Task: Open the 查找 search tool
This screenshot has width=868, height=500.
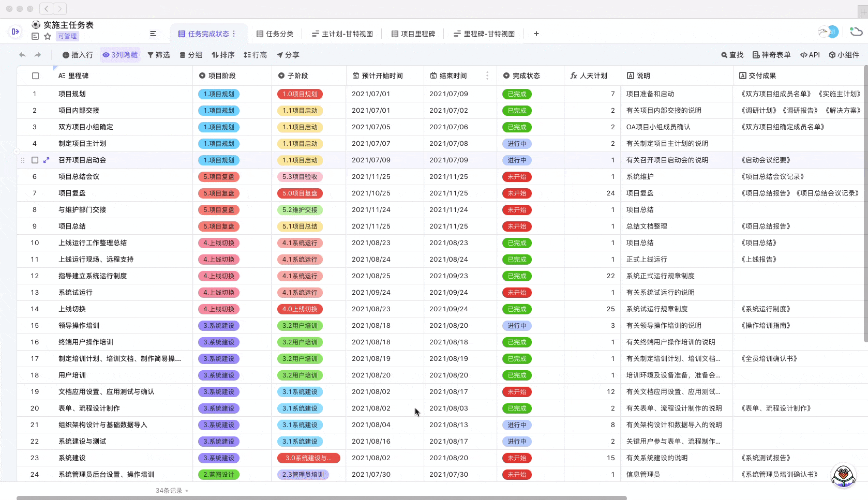Action: [x=731, y=55]
